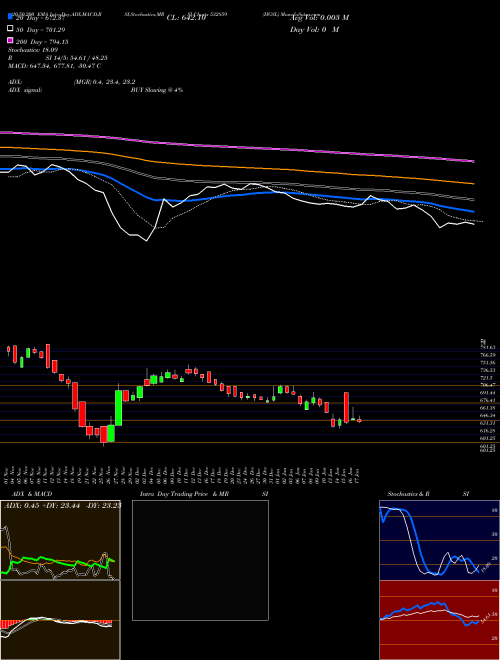Viewport: 500px width, 660px height.
Task: Open the red-background RSI chart panel
Action: (x=439, y=620)
